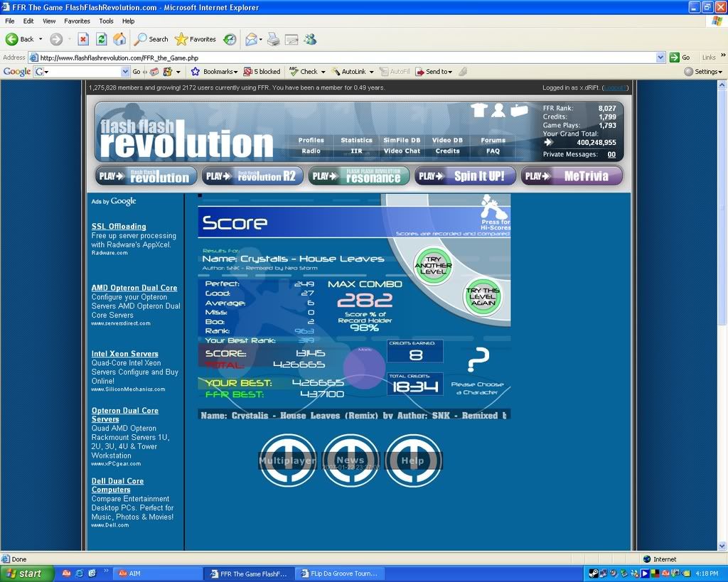The image size is (728, 582).
Task: Expand the address bar URL dropdown
Action: click(660, 58)
